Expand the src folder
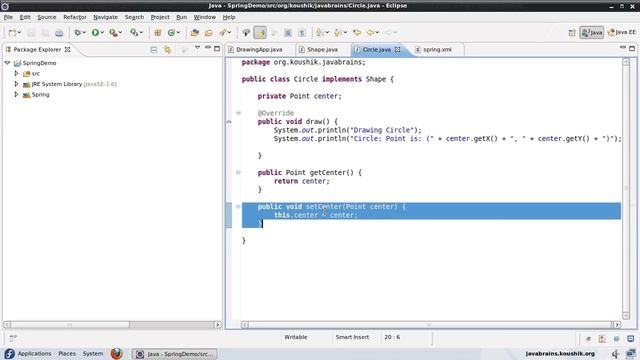640x360 pixels. 16,73
